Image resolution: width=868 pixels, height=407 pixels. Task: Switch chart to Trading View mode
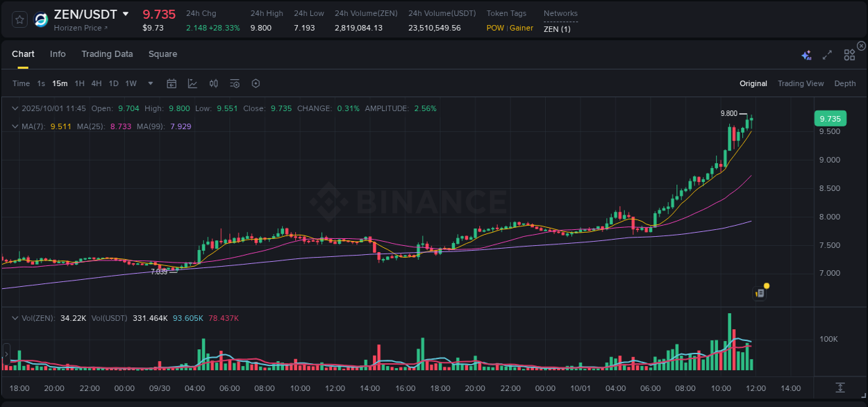point(801,83)
